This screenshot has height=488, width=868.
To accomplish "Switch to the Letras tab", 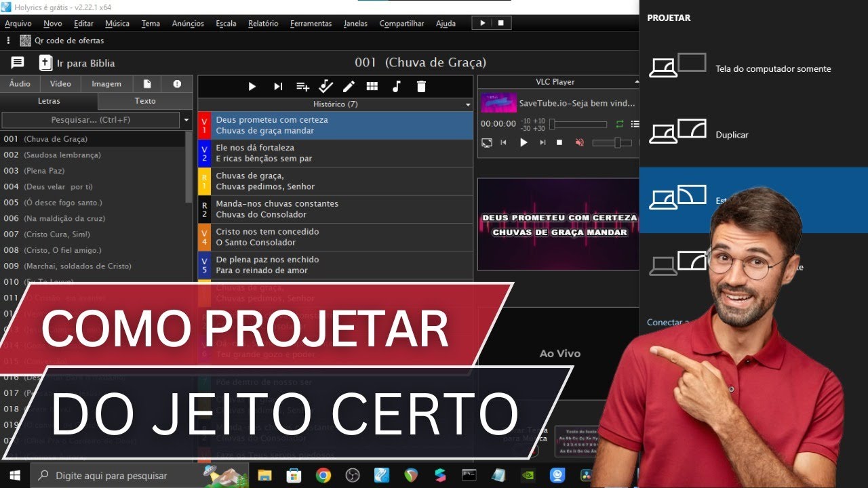I will coord(49,101).
